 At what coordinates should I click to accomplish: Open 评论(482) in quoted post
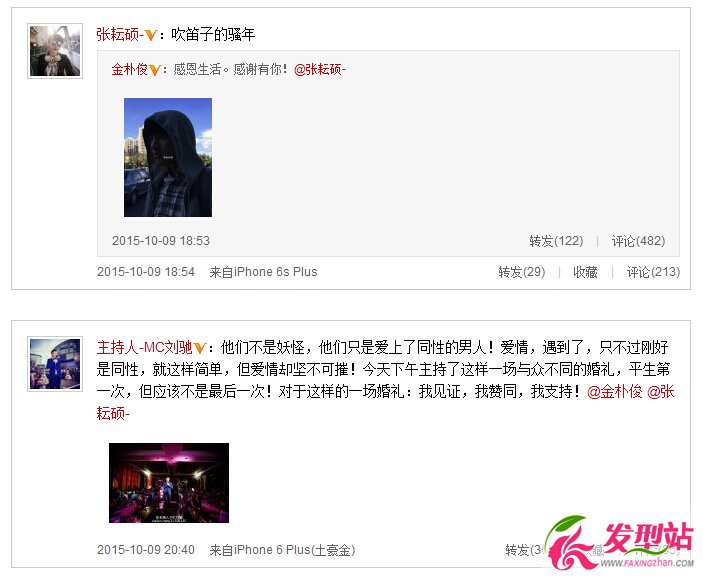click(x=638, y=241)
